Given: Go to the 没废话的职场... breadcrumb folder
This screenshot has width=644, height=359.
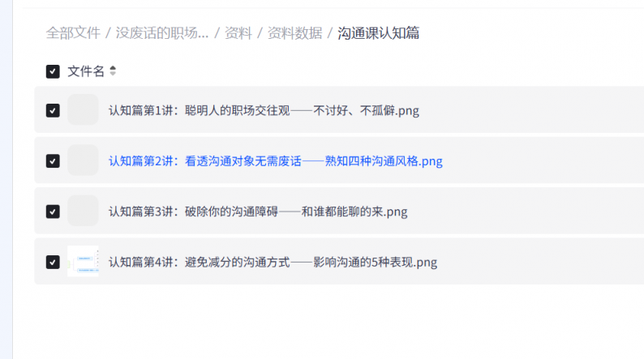Looking at the screenshot, I should pos(161,33).
